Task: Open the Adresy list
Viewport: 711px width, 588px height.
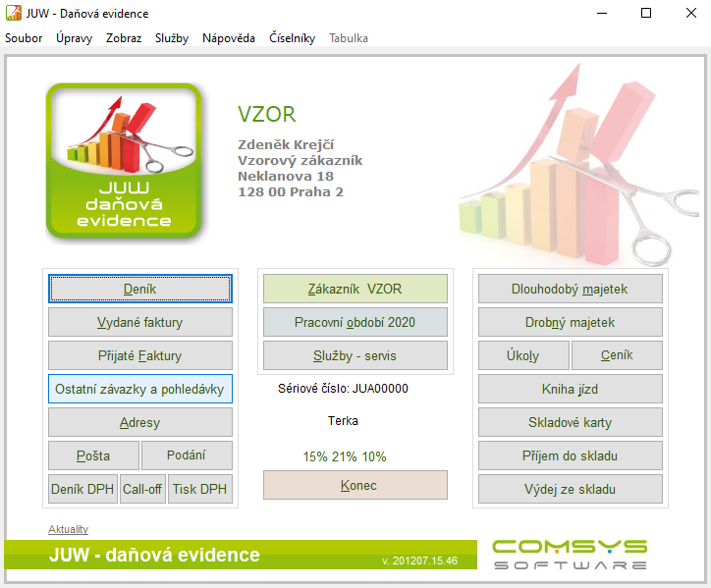Action: (x=140, y=422)
